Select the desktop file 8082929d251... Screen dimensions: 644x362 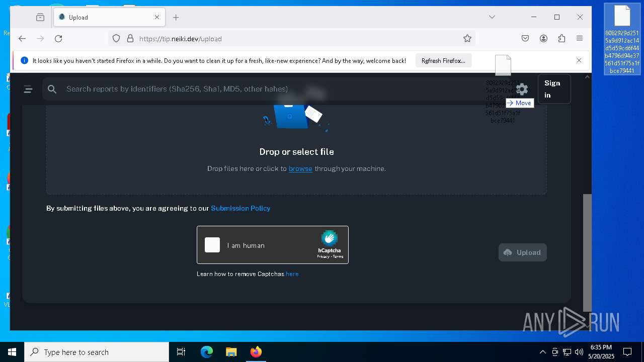(x=622, y=39)
